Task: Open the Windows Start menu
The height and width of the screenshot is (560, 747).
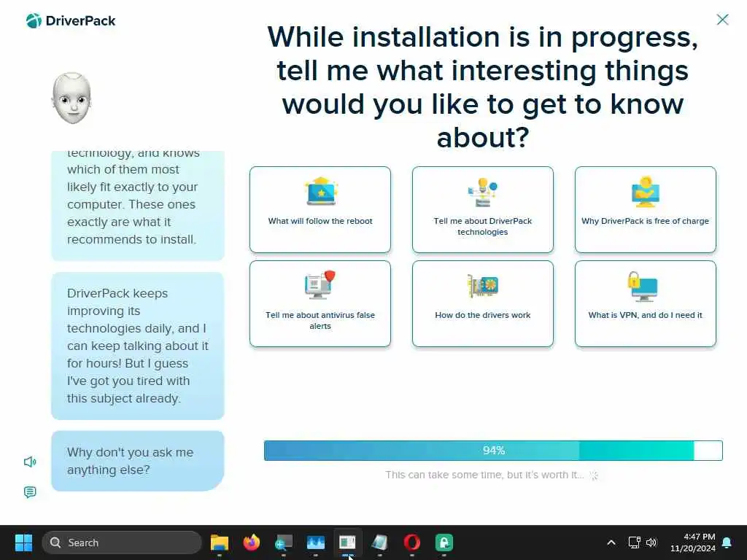Action: (x=23, y=542)
